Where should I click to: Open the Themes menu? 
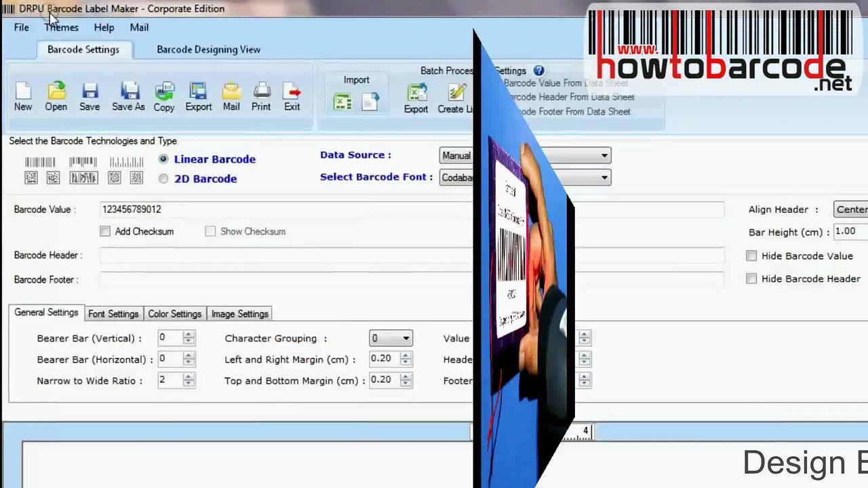62,27
